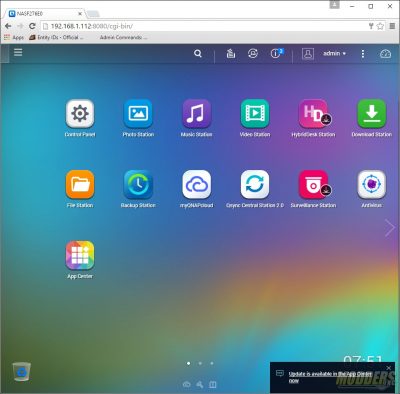Go to next desktop page arrow
Screen dimensions: 400x394
[x=389, y=228]
